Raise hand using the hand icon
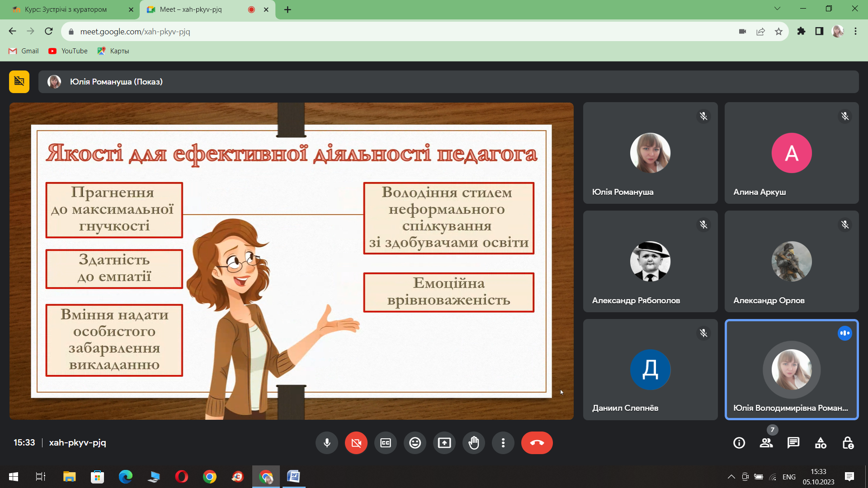This screenshot has width=868, height=488. coord(474,443)
